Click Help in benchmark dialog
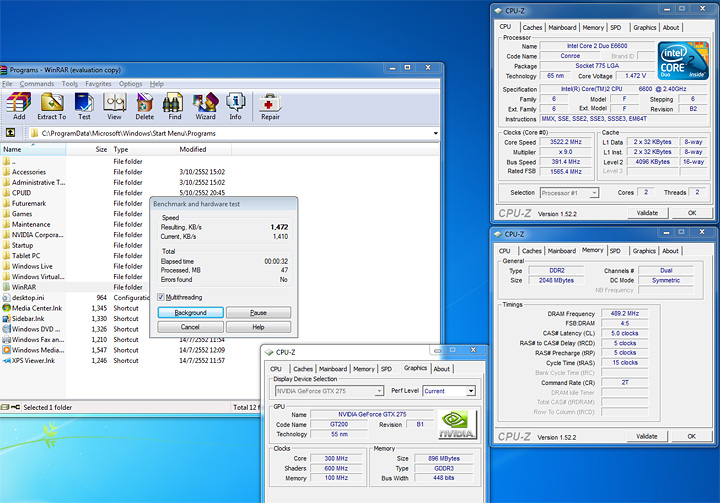The image size is (720, 503). click(x=259, y=327)
